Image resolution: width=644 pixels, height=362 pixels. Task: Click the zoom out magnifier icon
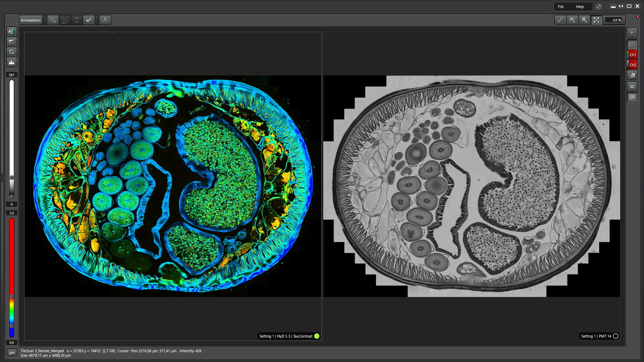pos(572,20)
